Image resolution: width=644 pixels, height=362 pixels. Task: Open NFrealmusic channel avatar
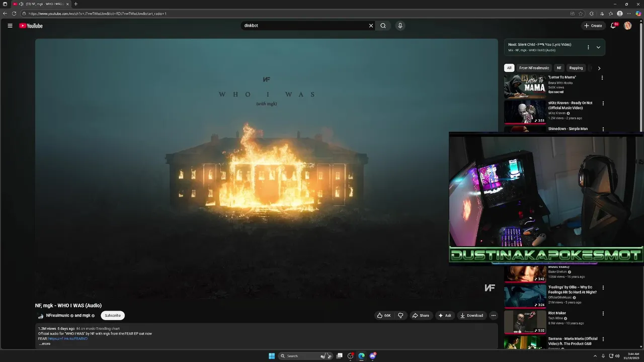pyautogui.click(x=40, y=316)
